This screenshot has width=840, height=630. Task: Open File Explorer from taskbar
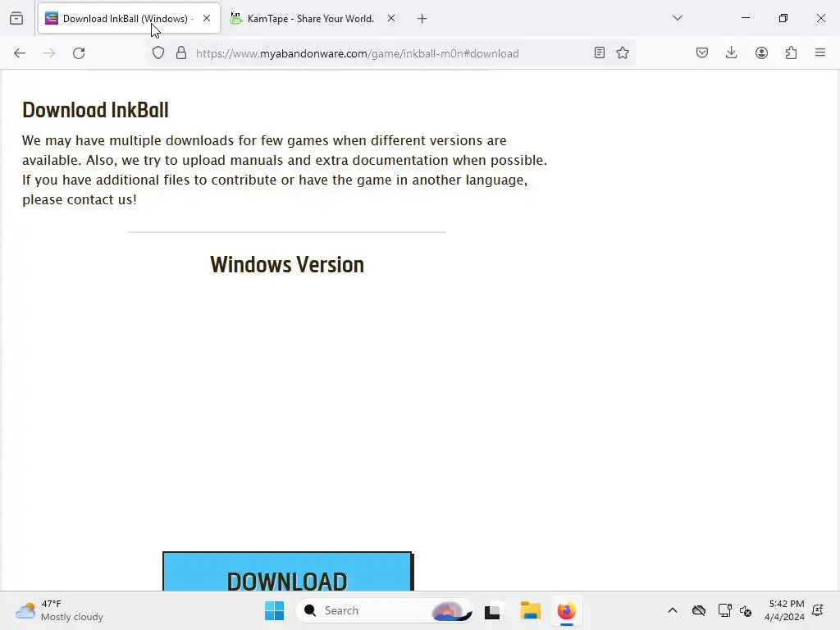(x=531, y=610)
